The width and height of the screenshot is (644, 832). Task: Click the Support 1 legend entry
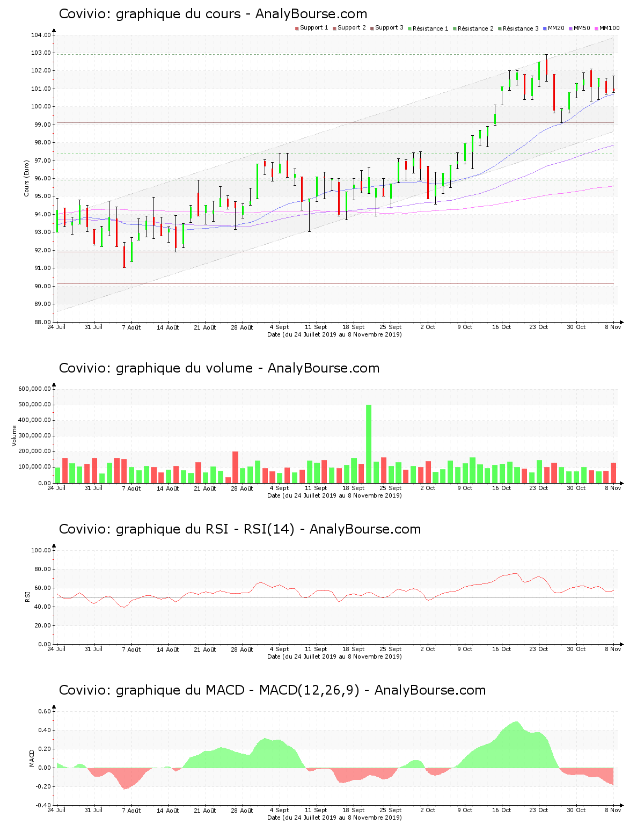(x=311, y=28)
